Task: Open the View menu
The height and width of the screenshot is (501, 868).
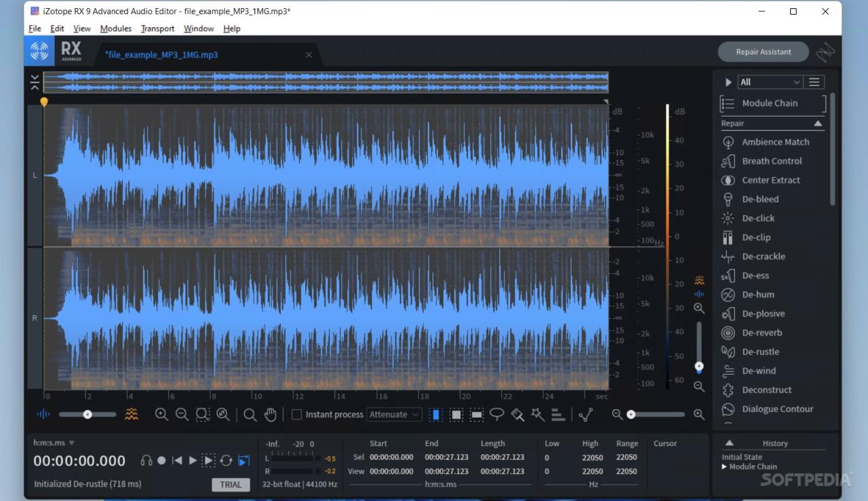Action: pyautogui.click(x=82, y=28)
